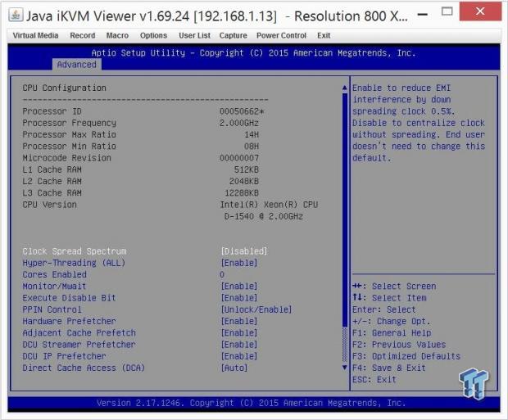Click the L1 Cache RAM 512KB value
The image size is (508, 420).
tap(247, 169)
